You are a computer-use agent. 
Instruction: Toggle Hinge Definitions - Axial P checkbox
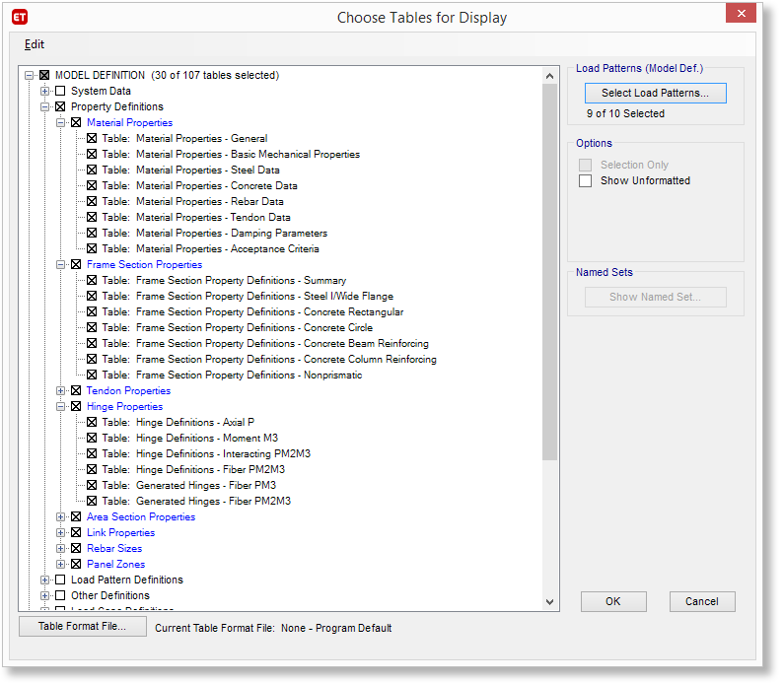(x=92, y=422)
